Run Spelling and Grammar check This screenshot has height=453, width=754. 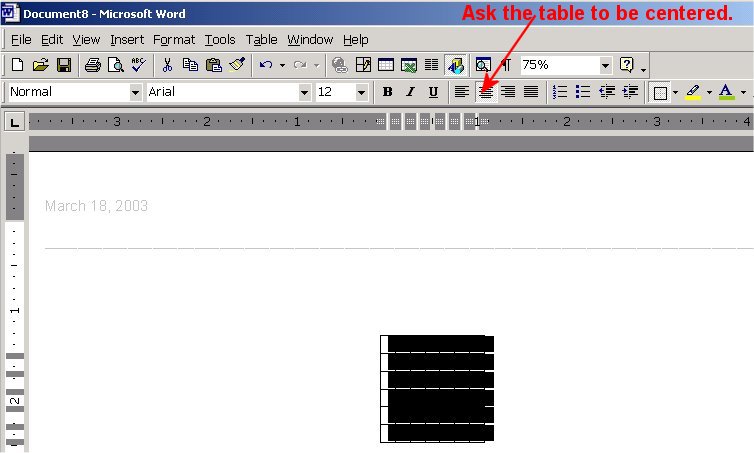point(138,65)
